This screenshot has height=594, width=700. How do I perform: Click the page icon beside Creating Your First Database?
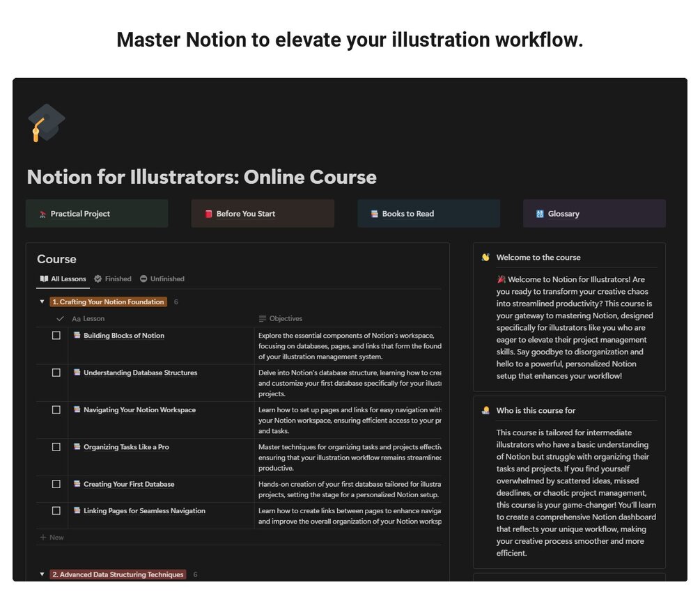tap(77, 484)
